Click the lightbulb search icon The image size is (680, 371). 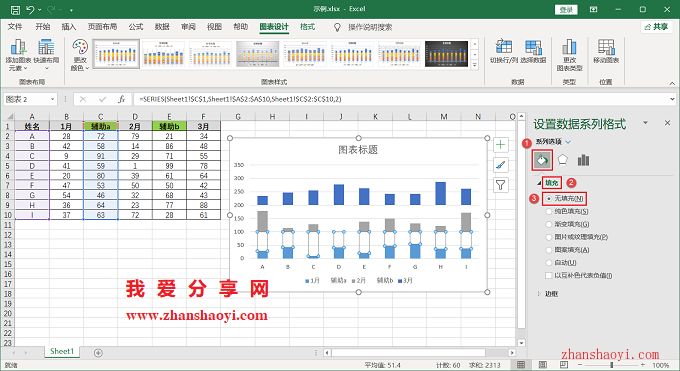point(337,27)
